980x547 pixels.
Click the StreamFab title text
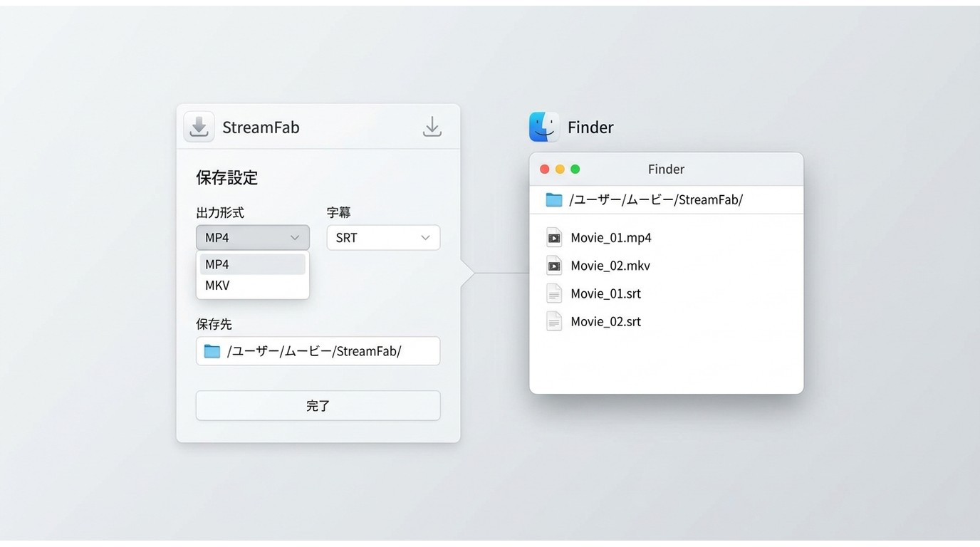(261, 127)
